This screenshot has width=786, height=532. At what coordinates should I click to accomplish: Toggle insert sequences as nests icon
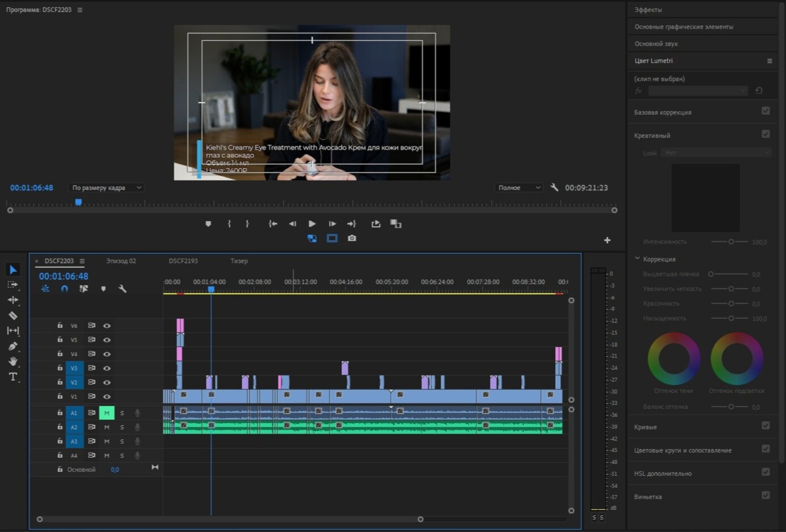coord(45,289)
